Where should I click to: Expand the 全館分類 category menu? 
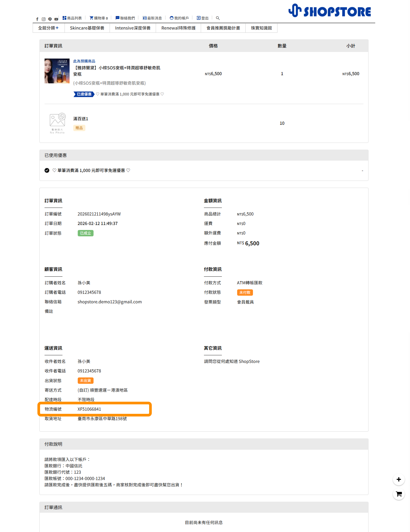(x=48, y=28)
